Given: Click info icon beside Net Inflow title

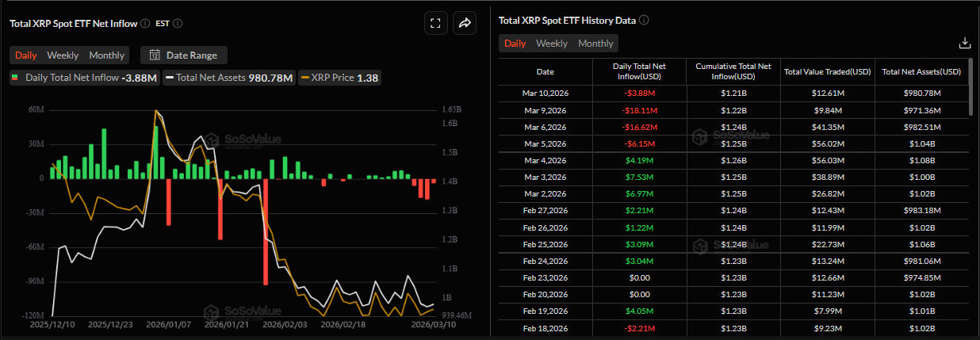Looking at the screenshot, I should [x=145, y=24].
